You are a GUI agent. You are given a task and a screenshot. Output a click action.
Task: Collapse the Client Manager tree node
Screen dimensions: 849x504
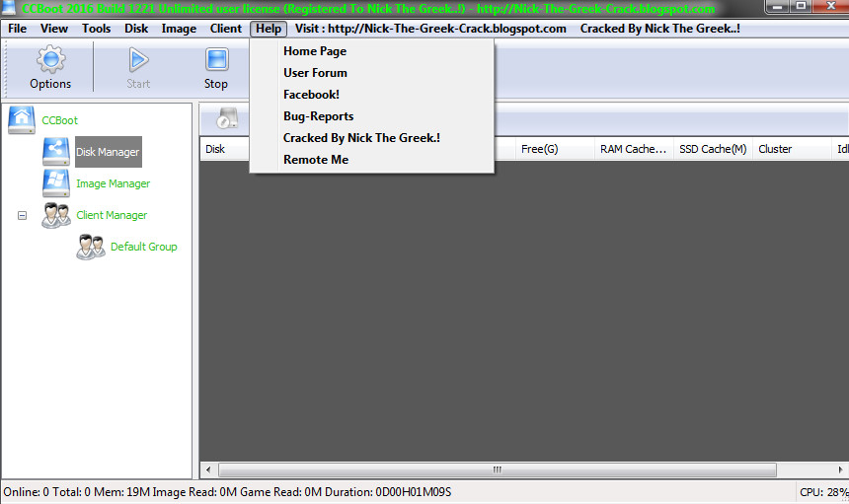pyautogui.click(x=22, y=215)
